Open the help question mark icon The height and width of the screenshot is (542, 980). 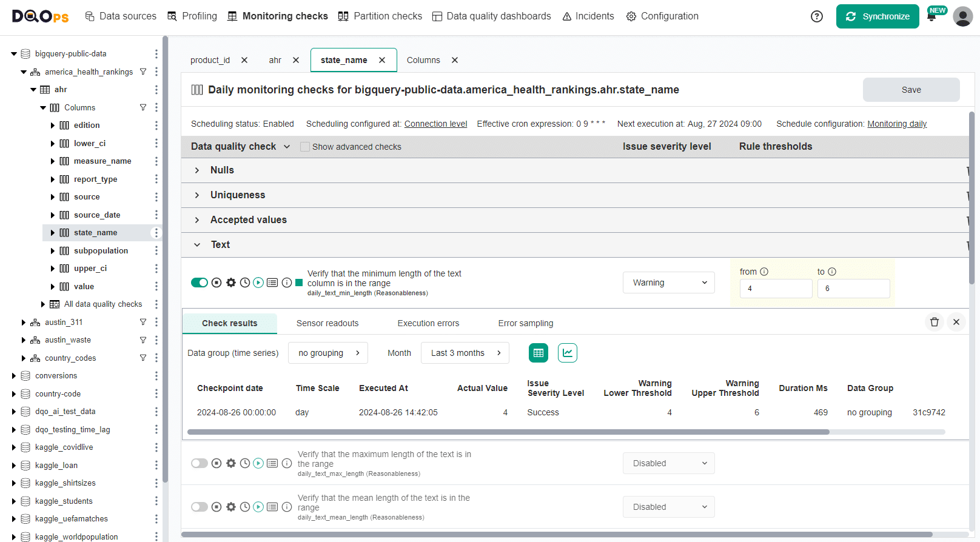(817, 16)
